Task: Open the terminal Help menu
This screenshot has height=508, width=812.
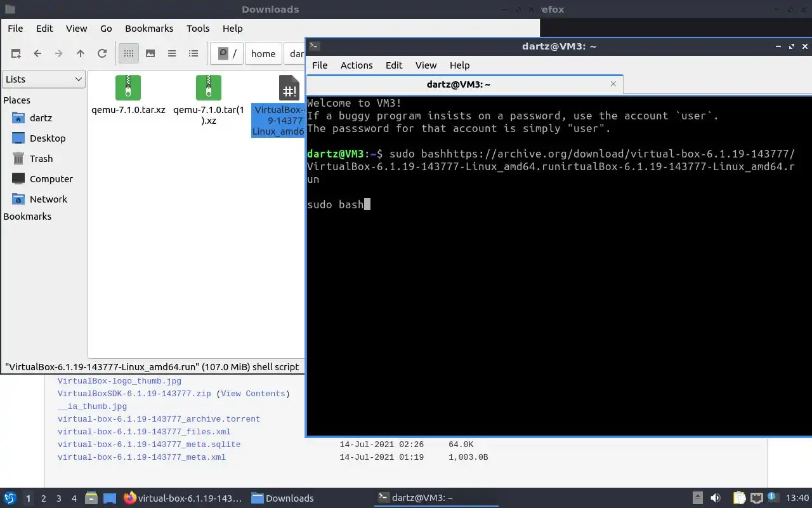Action: pyautogui.click(x=460, y=65)
